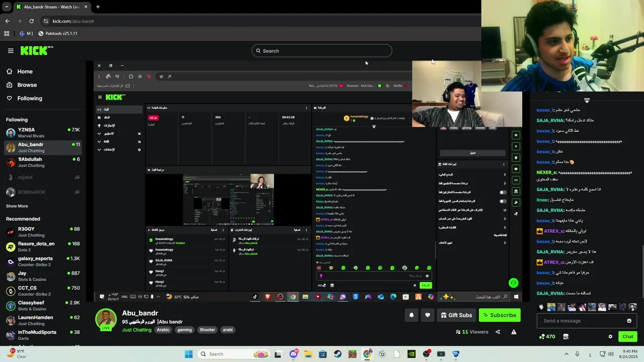Screen dimensions: 644x362
Task: Open Windows Start menu
Action: [x=188, y=354]
